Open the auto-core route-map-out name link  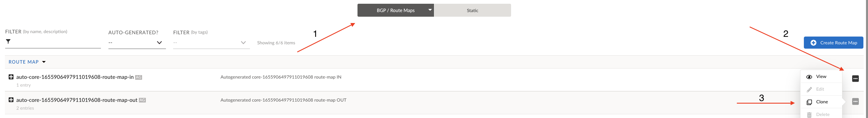point(77,100)
